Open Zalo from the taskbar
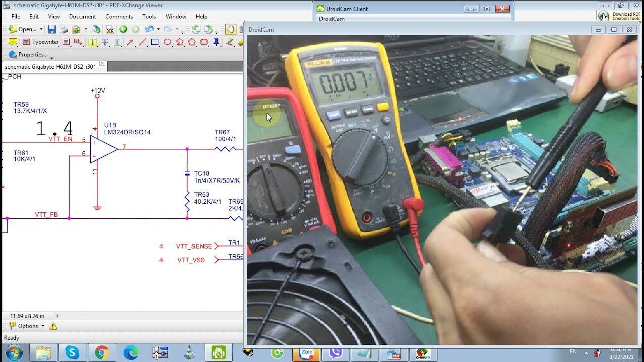The width and height of the screenshot is (644, 362). (x=307, y=353)
